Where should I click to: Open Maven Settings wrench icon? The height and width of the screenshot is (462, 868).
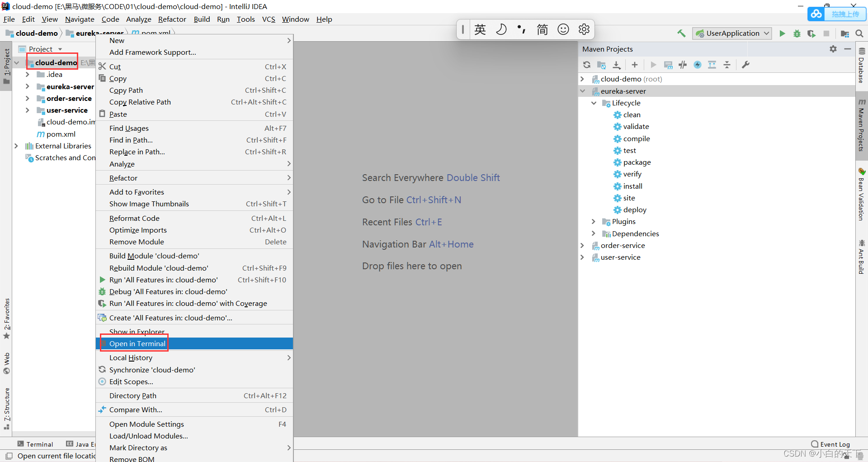[745, 65]
